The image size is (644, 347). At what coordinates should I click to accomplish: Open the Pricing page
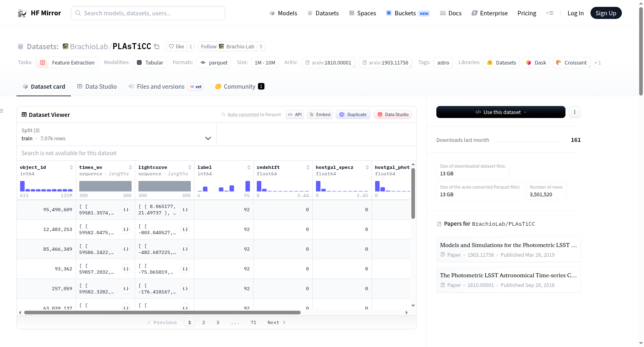tap(527, 13)
